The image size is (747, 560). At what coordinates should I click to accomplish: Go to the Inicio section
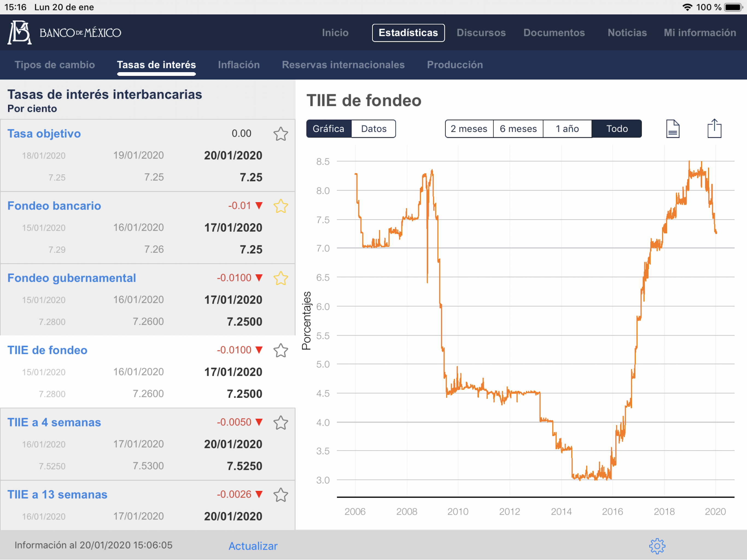(335, 33)
